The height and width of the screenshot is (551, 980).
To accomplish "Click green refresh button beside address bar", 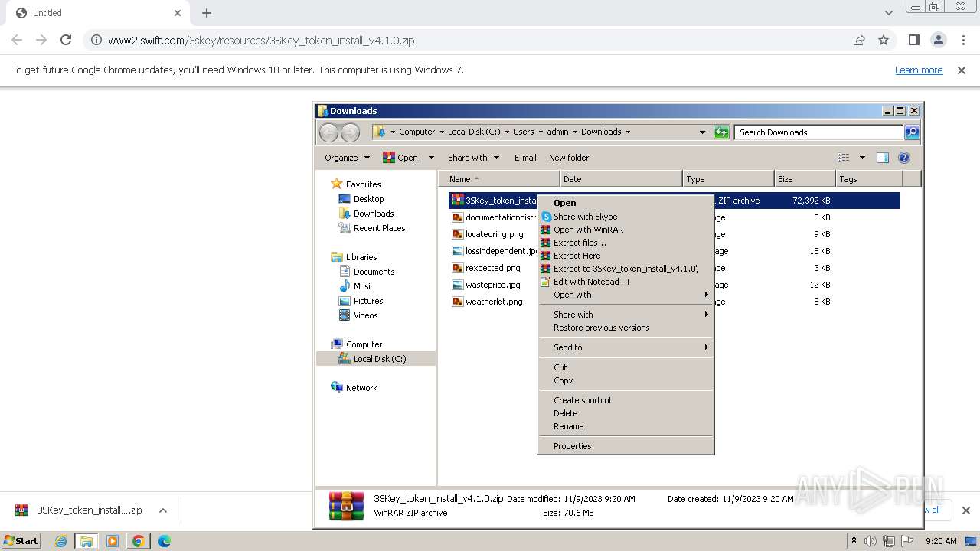I will pyautogui.click(x=721, y=132).
